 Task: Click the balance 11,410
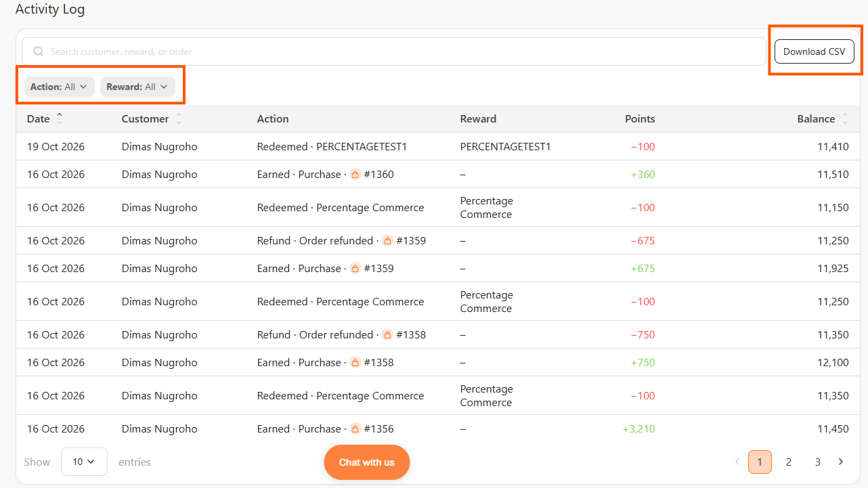[x=833, y=146]
